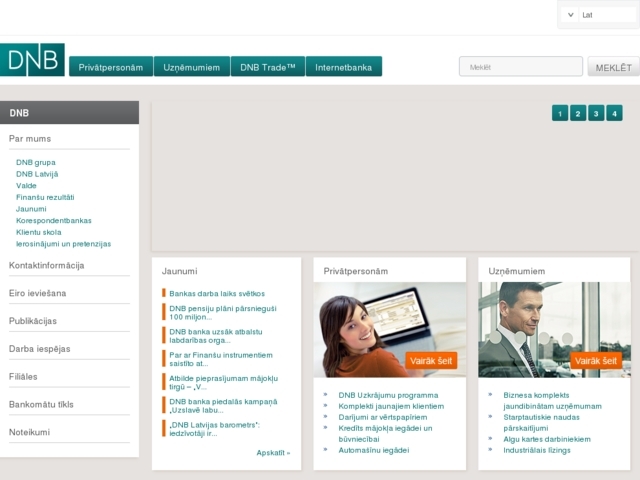
Task: Switch banner to slide 2
Action: pos(578,113)
